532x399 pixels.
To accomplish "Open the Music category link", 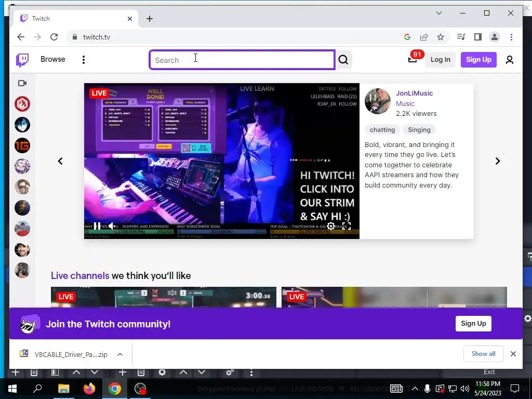I will [405, 103].
